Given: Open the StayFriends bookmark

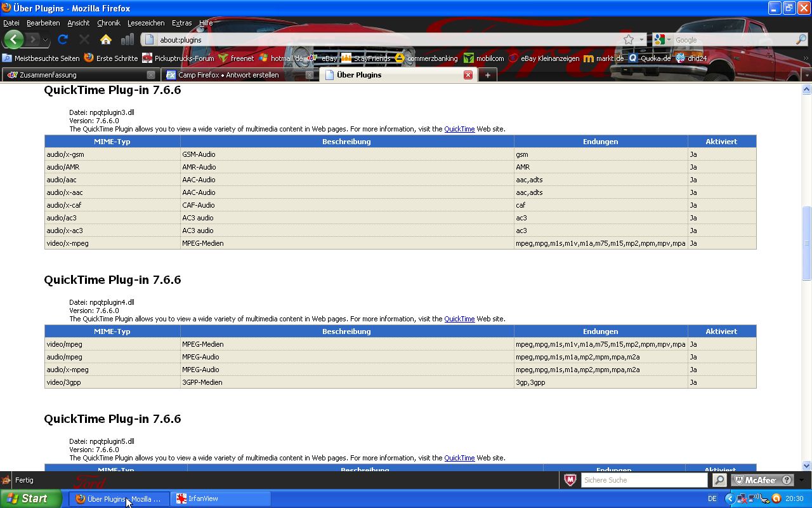Looking at the screenshot, I should [x=366, y=58].
